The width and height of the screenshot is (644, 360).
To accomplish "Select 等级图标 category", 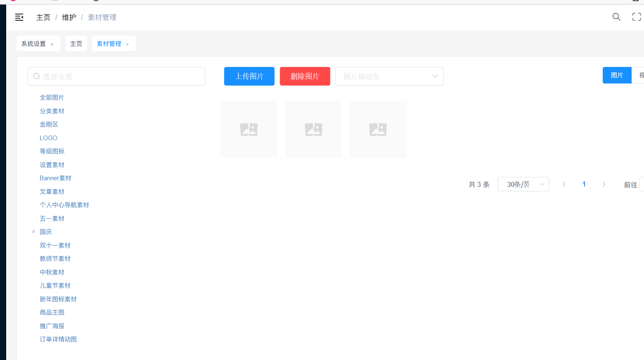I will [x=52, y=151].
